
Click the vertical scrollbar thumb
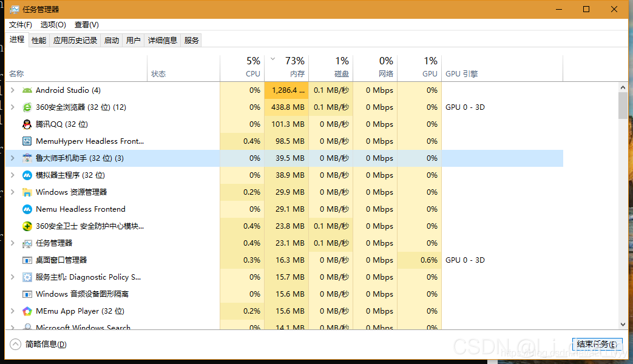(x=623, y=106)
